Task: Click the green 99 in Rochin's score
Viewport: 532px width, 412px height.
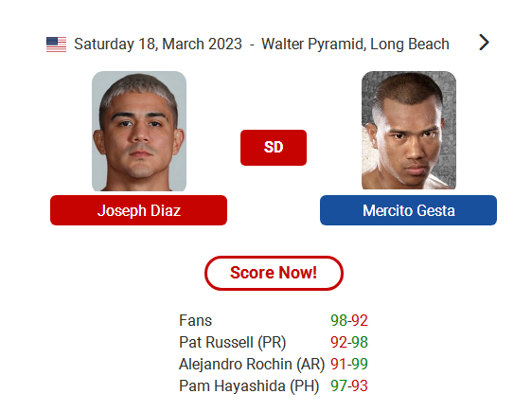Action: point(360,364)
